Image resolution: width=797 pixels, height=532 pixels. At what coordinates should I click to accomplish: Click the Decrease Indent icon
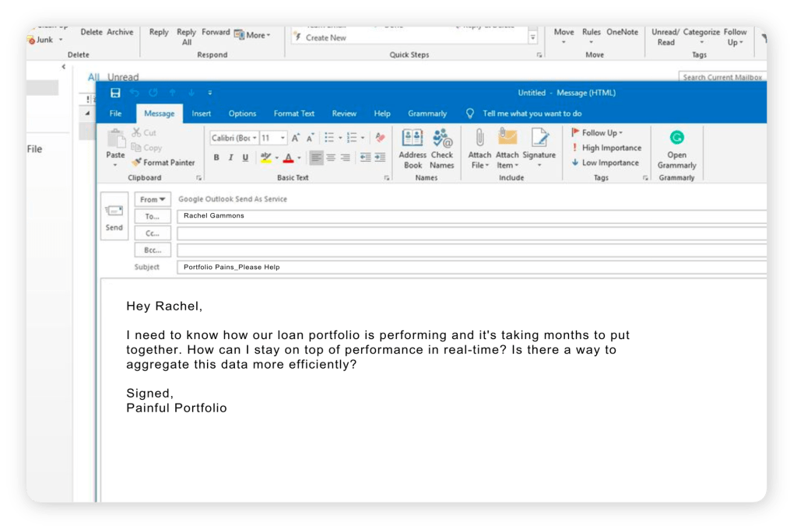tap(366, 158)
